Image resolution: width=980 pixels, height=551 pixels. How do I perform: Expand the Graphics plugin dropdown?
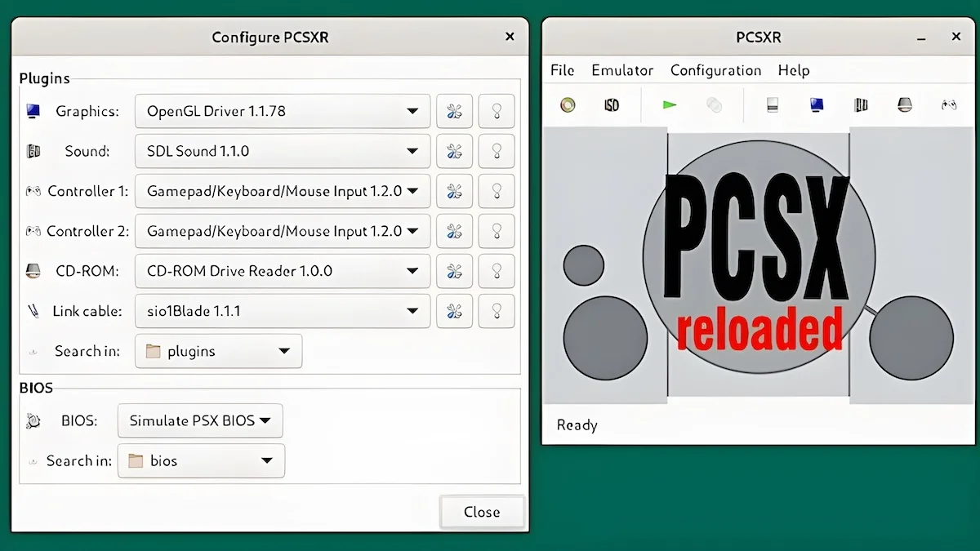tap(283, 111)
